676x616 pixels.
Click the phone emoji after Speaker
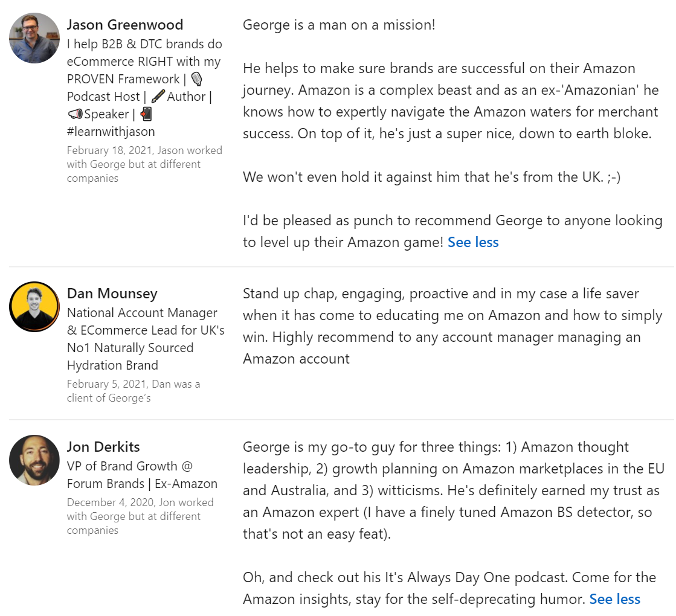click(x=146, y=114)
